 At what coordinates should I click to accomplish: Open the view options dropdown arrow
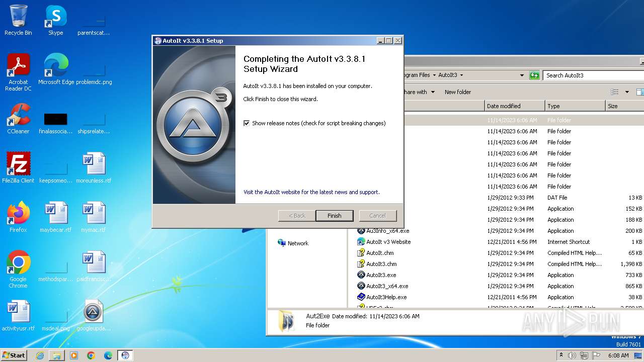pyautogui.click(x=627, y=92)
